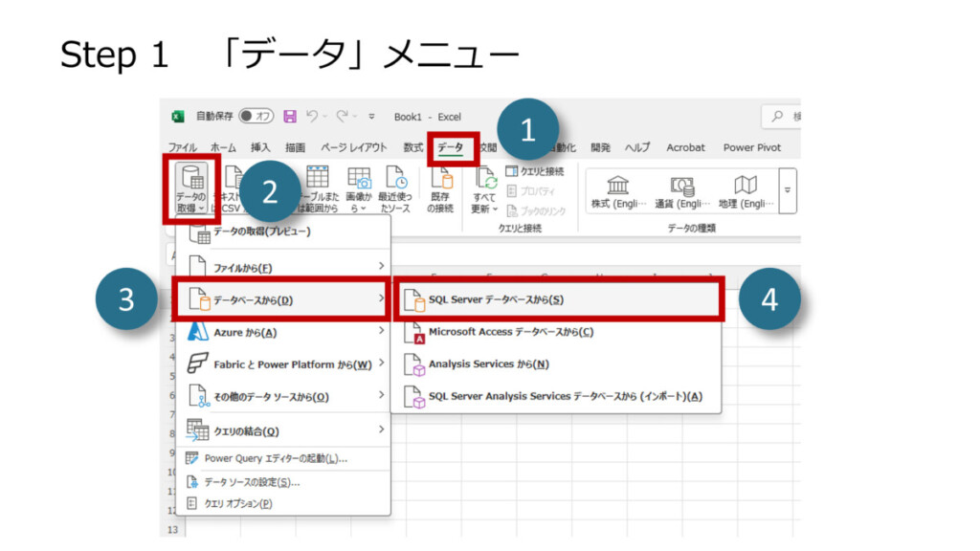Switch to the 挿入 tab
This screenshot has height=551, width=980.
tap(260, 147)
